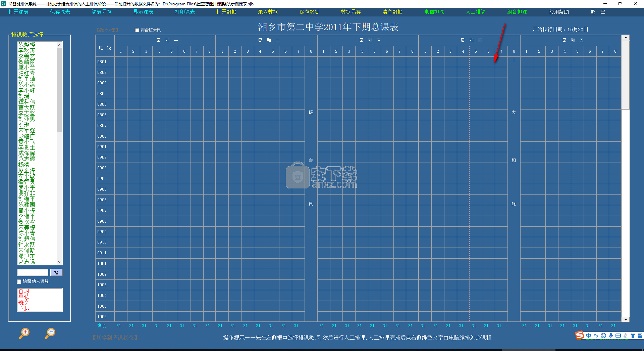Select teacher 刘星灿 in the list

pyautogui.click(x=26, y=79)
